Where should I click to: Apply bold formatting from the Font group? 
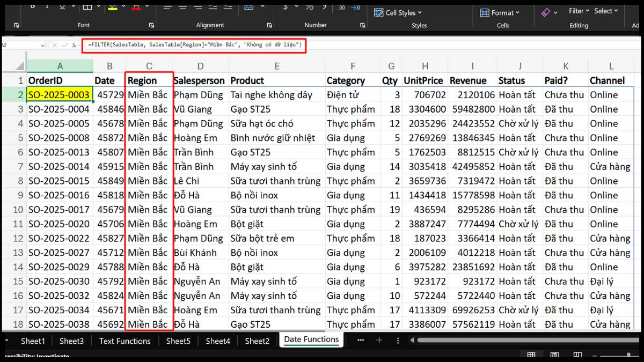[32, 6]
